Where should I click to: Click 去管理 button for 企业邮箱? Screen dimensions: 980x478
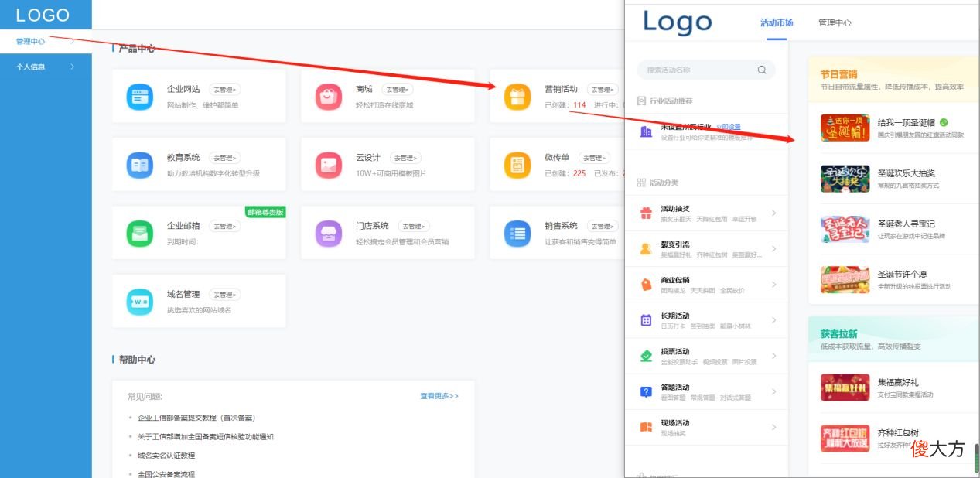225,227
